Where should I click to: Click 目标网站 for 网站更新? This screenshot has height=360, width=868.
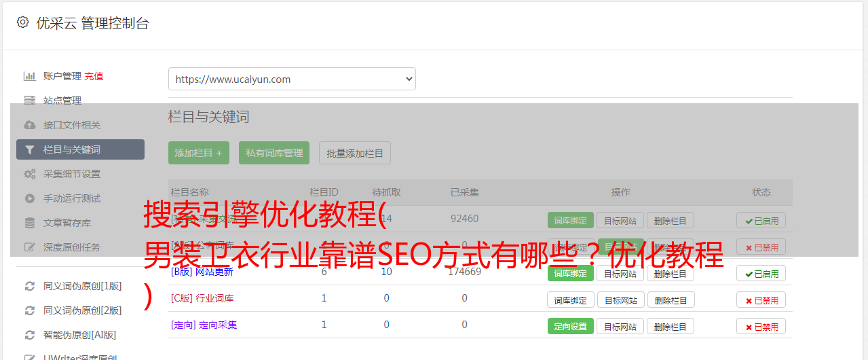620,274
